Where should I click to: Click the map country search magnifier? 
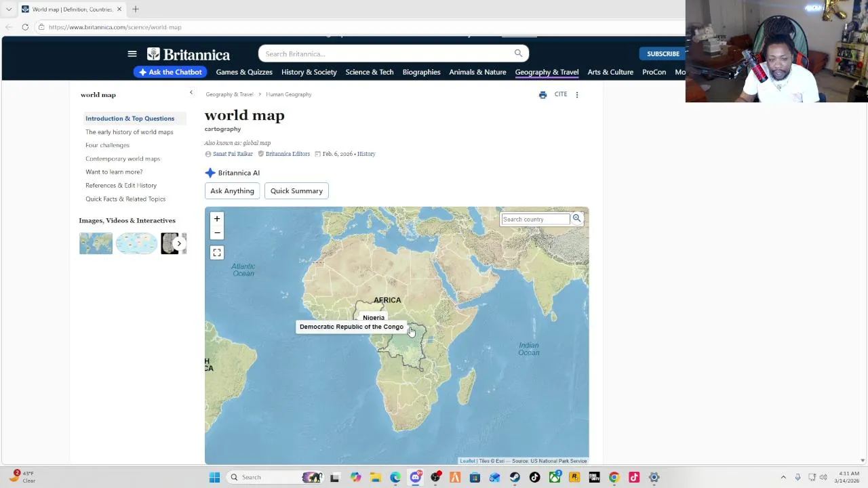[576, 218]
